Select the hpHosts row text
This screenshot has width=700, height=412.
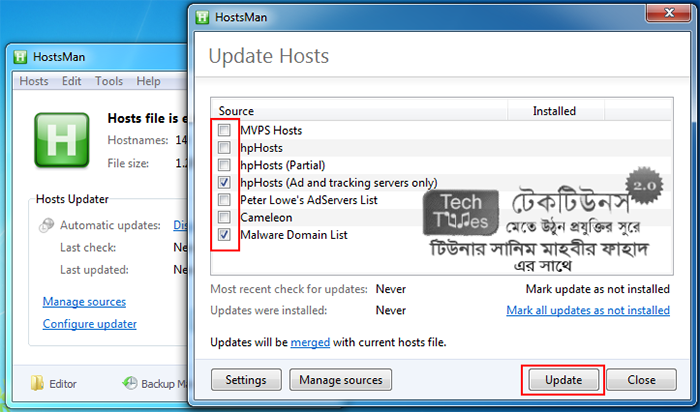coord(261,148)
